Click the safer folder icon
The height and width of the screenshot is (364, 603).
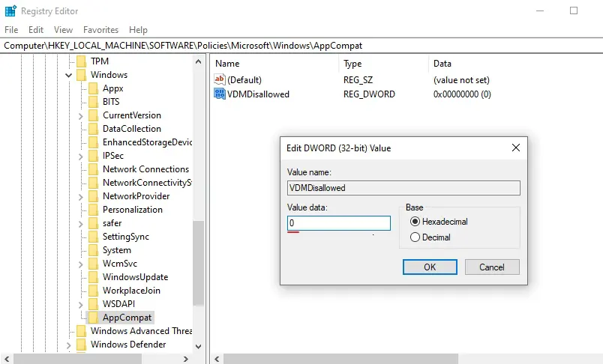point(93,223)
